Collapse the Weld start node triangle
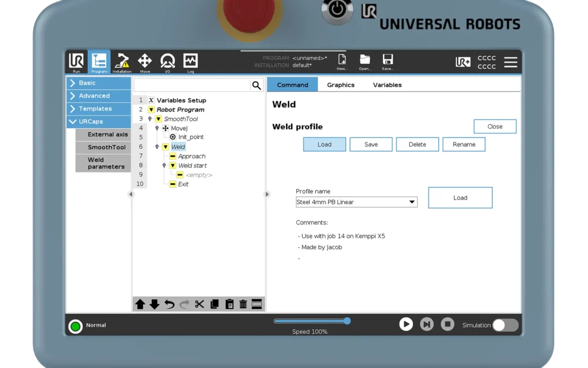The image size is (588, 368). click(173, 166)
